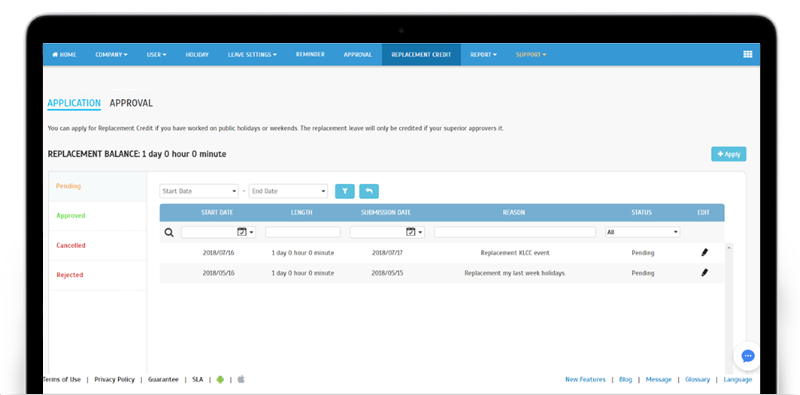Image resolution: width=800 pixels, height=395 pixels.
Task: Sort by LENGTH column header
Action: pyautogui.click(x=302, y=213)
